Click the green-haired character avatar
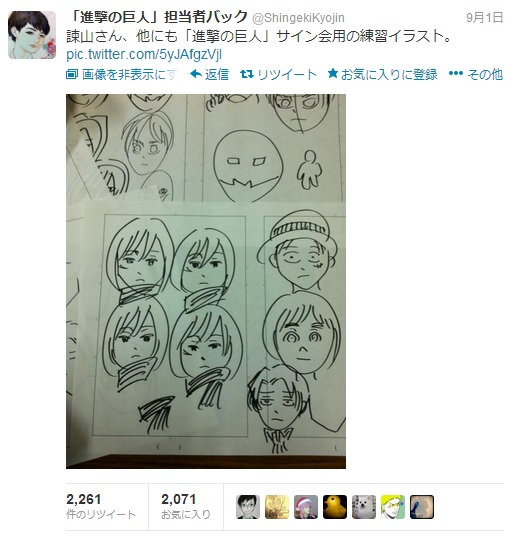The image size is (514, 536). pyautogui.click(x=393, y=507)
